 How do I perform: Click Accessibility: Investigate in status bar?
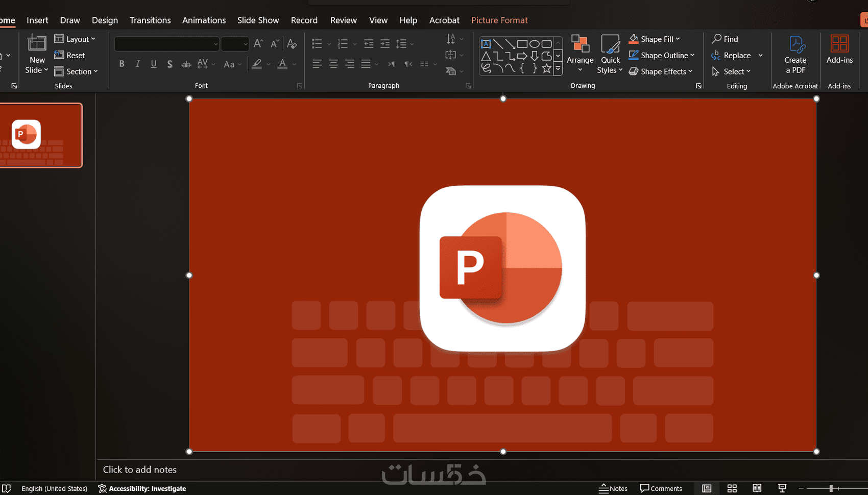[142, 488]
